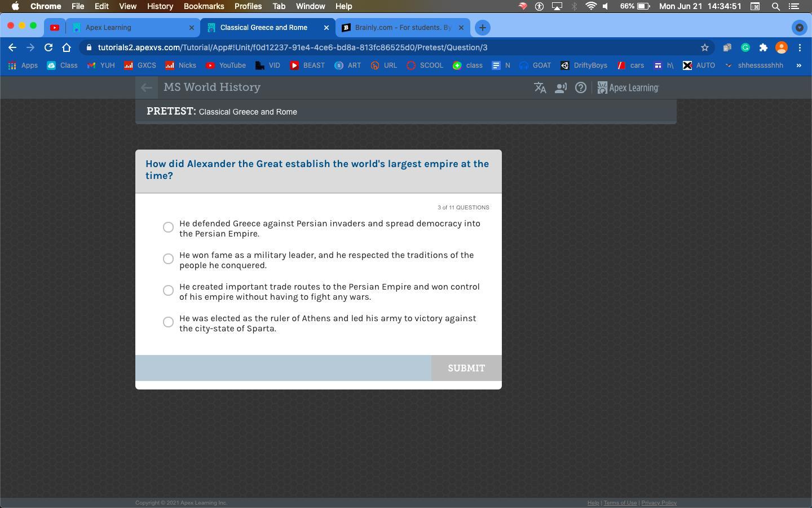Open the translate language icon
The height and width of the screenshot is (508, 812).
pos(540,87)
